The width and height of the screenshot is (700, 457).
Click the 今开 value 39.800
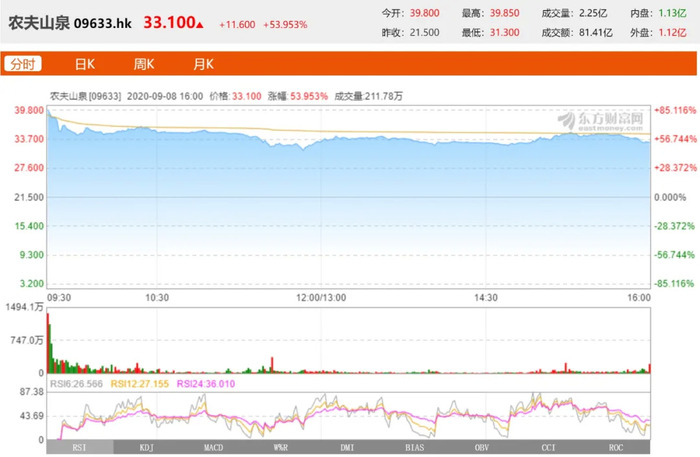coord(425,13)
